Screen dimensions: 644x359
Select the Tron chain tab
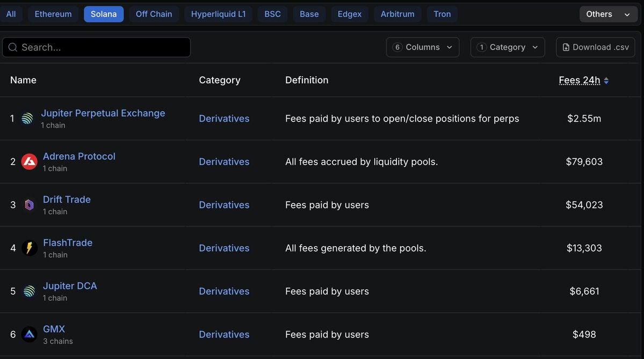tap(443, 14)
